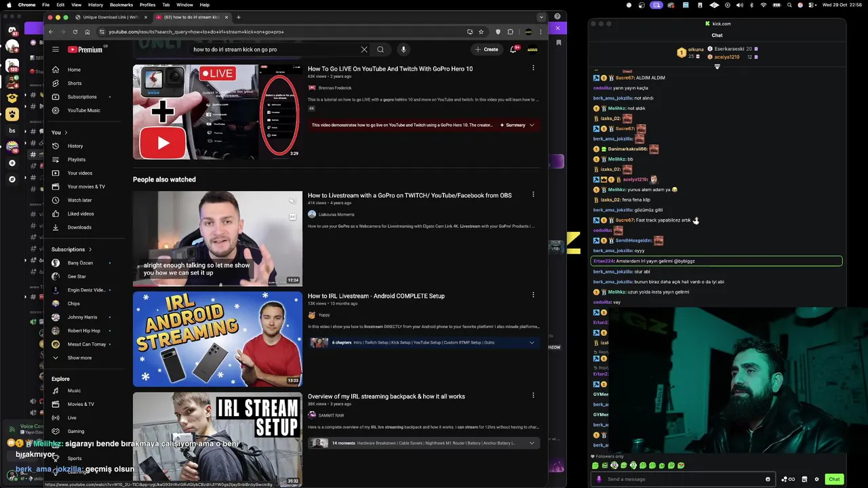Select the highlighted Ertan224 Amsterdam chat message
868x488 pixels.
point(717,261)
